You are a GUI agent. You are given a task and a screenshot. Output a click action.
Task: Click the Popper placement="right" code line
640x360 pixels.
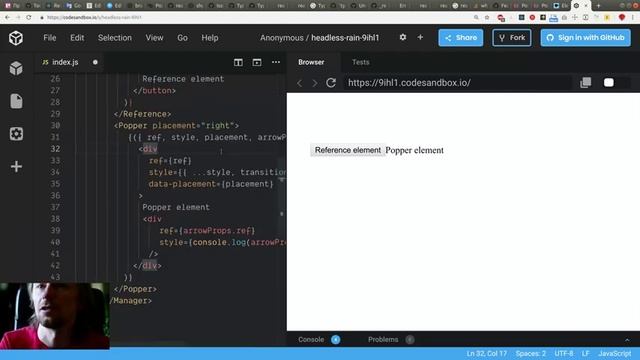coord(176,126)
